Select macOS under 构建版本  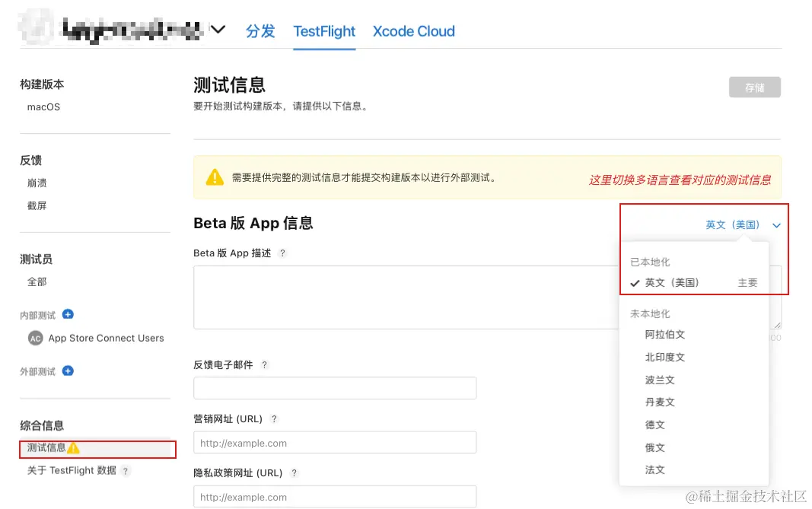(x=43, y=107)
